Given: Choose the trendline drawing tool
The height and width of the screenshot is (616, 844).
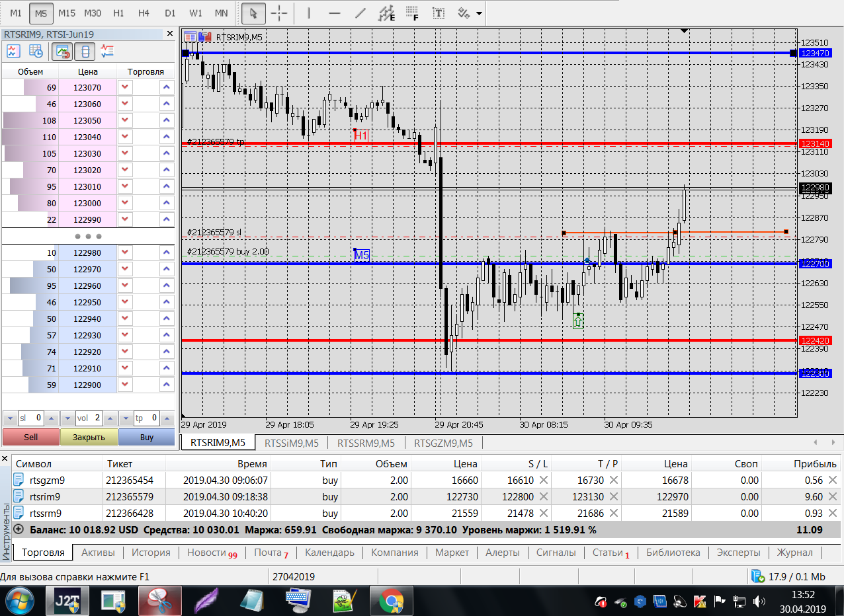Looking at the screenshot, I should pyautogui.click(x=360, y=13).
